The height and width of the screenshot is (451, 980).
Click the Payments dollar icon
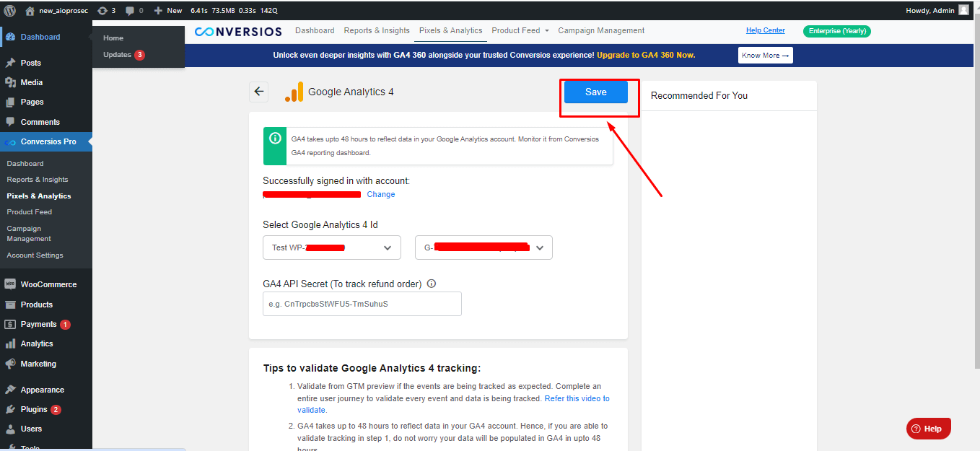click(10, 324)
